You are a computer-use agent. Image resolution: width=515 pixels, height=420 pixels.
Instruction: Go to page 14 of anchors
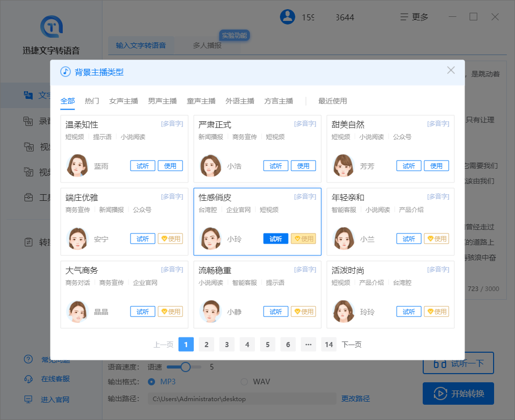[329, 345]
